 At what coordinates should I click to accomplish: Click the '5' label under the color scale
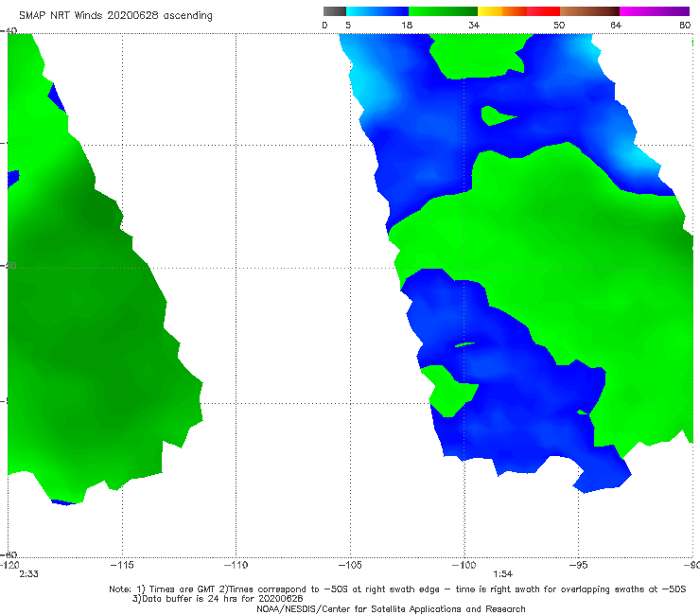coord(348,25)
